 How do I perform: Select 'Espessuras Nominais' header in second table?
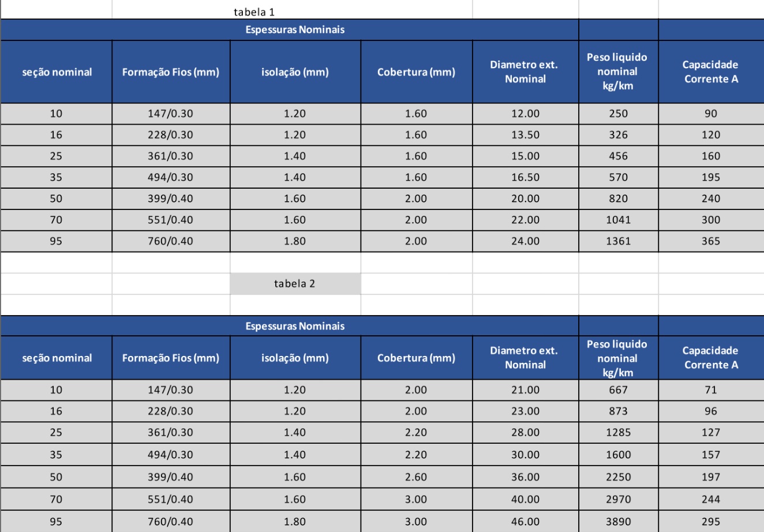tap(295, 326)
